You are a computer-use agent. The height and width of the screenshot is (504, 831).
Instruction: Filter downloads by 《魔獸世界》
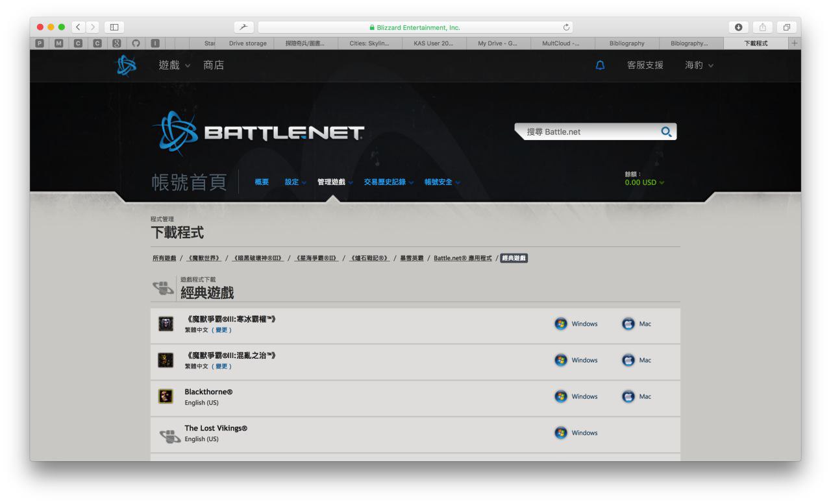(x=204, y=258)
